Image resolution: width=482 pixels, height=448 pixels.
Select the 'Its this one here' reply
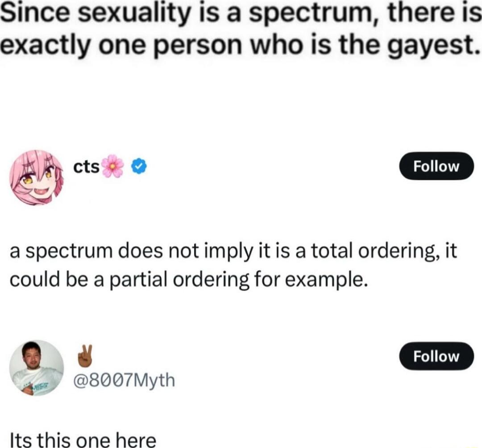(83, 439)
